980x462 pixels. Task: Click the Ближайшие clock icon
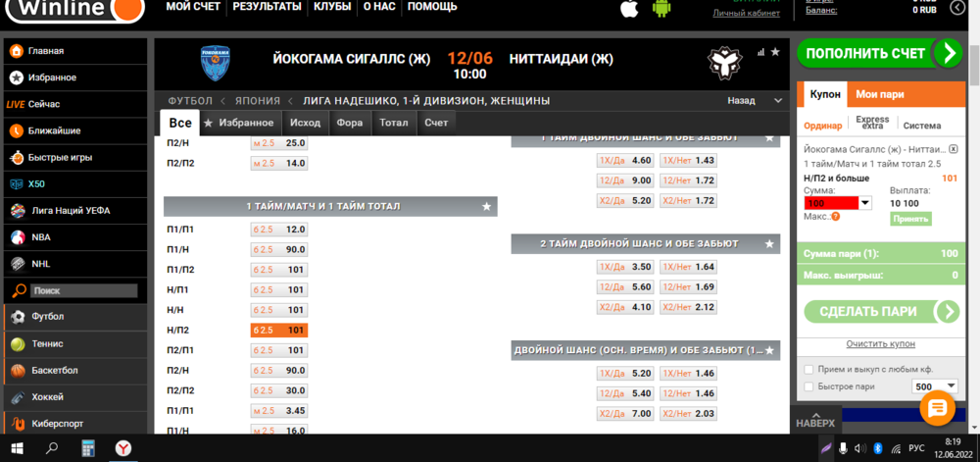[x=17, y=130]
